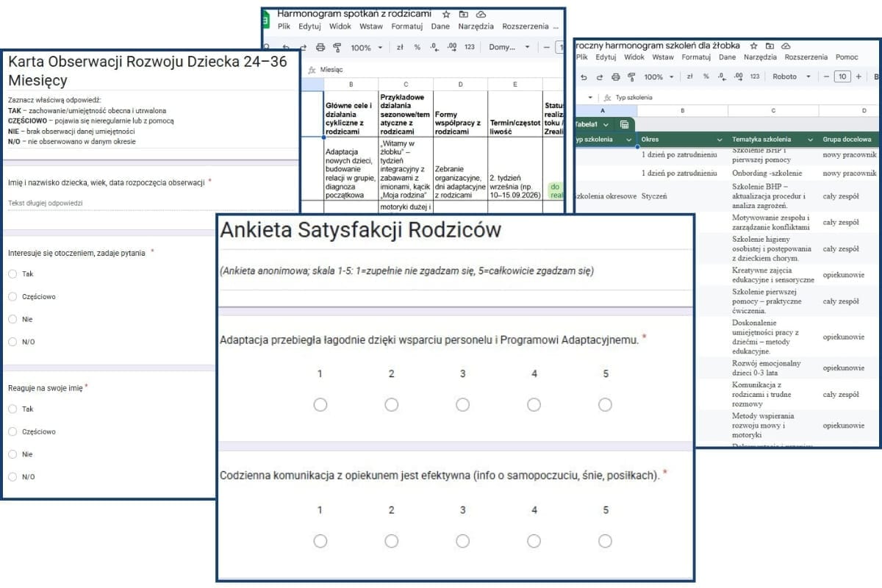Click print icon in 'Harmonogram spotkań' toolbar
The width and height of the screenshot is (882, 588).
[x=320, y=48]
